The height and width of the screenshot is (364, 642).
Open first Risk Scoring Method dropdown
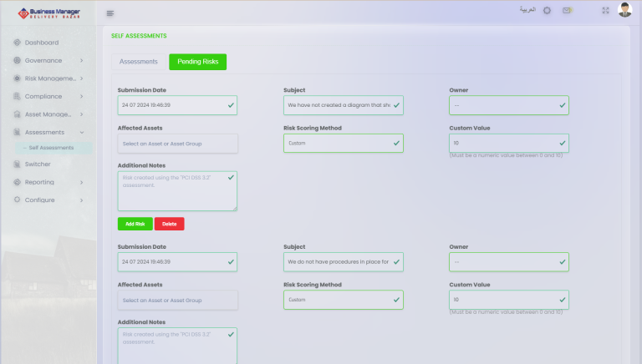coord(343,144)
